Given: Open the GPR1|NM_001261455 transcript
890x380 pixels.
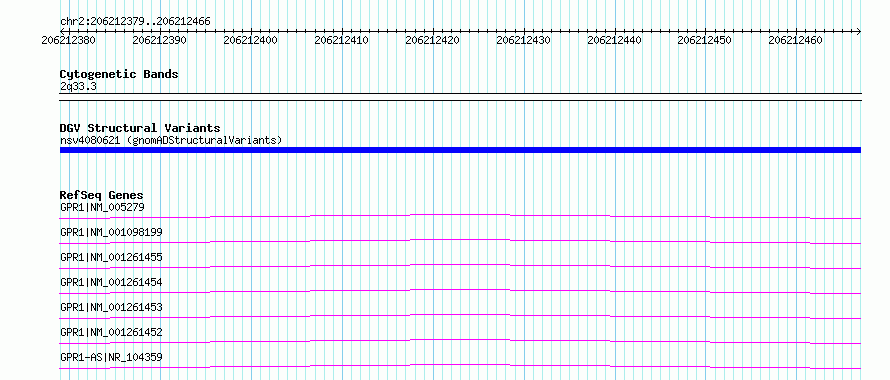Looking at the screenshot, I should tap(111, 257).
